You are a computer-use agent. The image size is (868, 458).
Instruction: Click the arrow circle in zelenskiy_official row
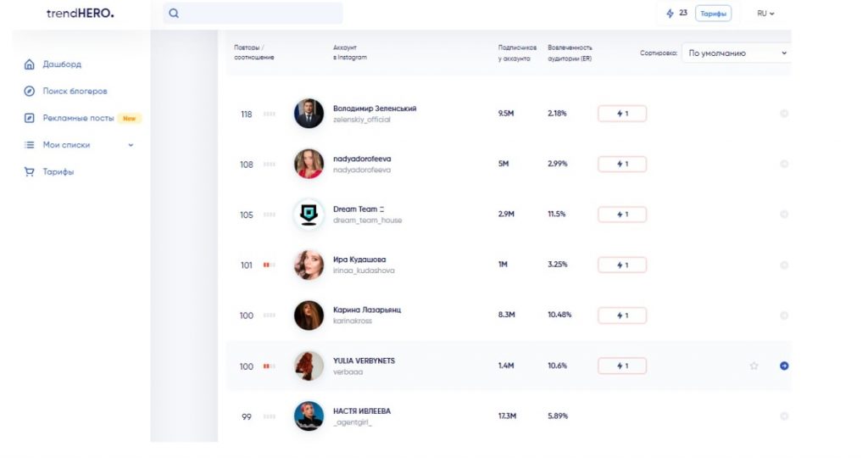pos(784,114)
